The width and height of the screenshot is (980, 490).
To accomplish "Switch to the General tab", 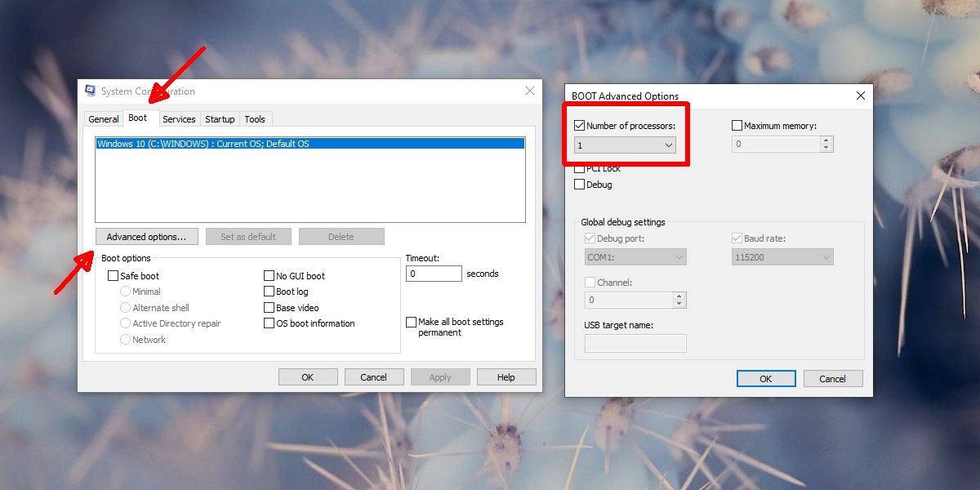I will [x=104, y=119].
